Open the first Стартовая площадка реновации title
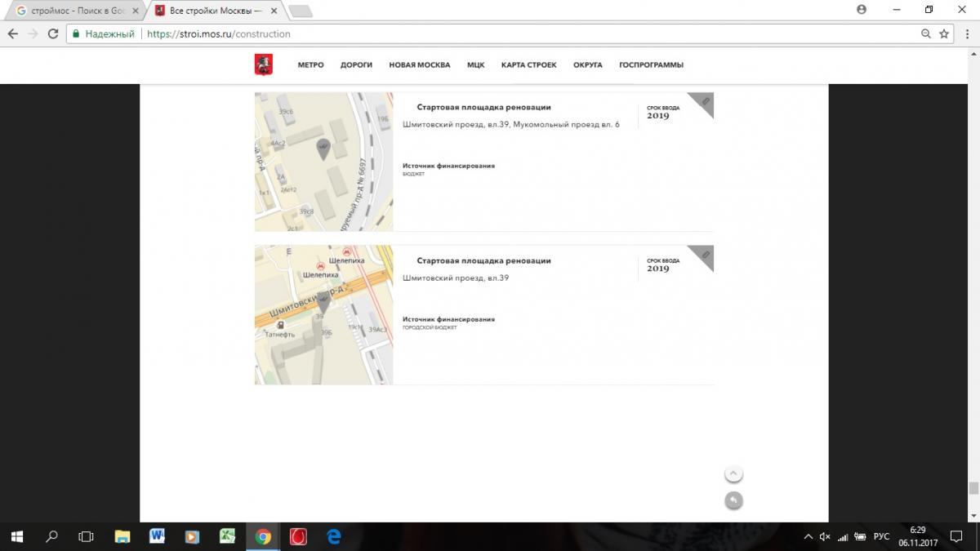The height and width of the screenshot is (551, 980). pos(483,107)
